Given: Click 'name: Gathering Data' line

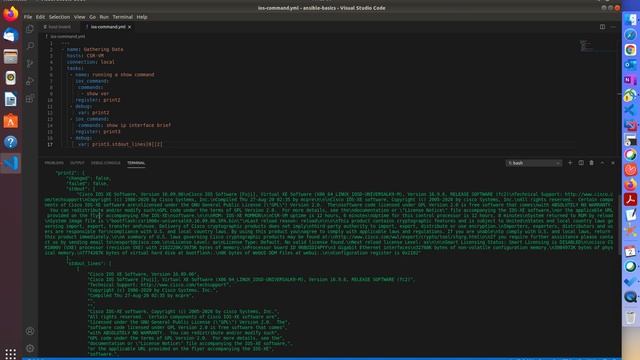Looking at the screenshot, I should coord(95,49).
